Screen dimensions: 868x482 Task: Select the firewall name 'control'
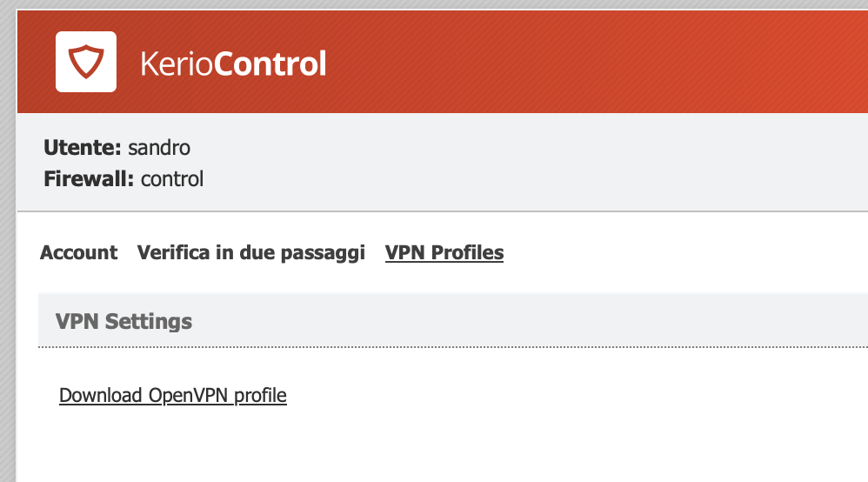pyautogui.click(x=172, y=179)
